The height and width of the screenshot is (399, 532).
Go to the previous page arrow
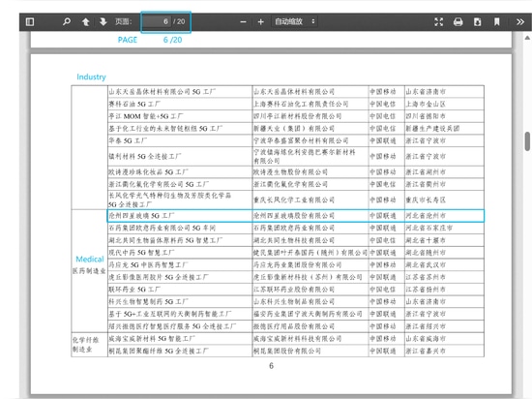tap(85, 22)
